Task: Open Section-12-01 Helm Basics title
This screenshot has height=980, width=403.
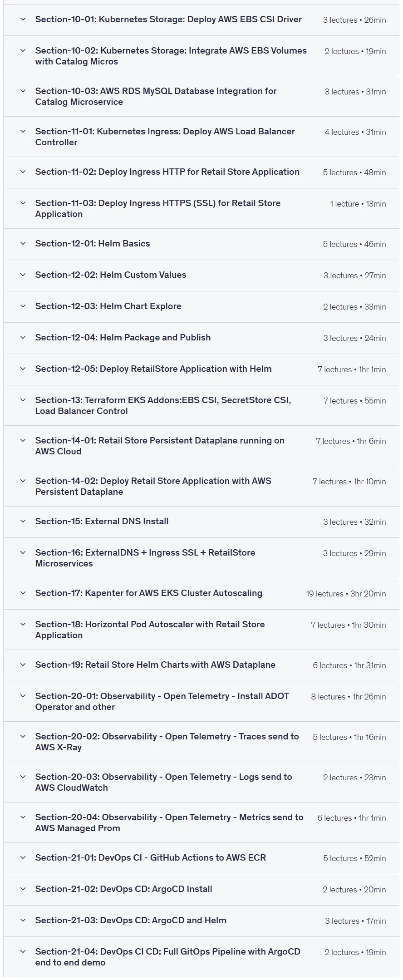Action: coord(93,244)
